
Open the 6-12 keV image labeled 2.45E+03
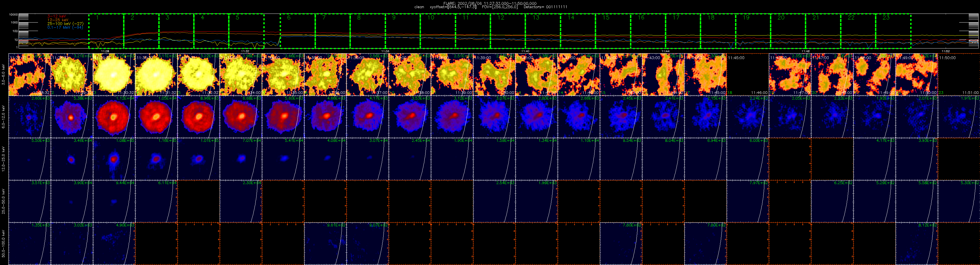621,117
